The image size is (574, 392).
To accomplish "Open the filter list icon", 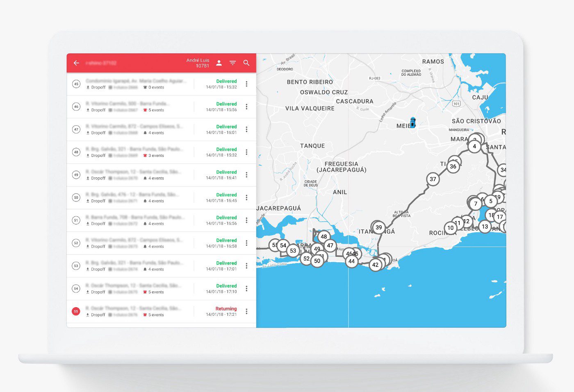I will click(x=232, y=63).
